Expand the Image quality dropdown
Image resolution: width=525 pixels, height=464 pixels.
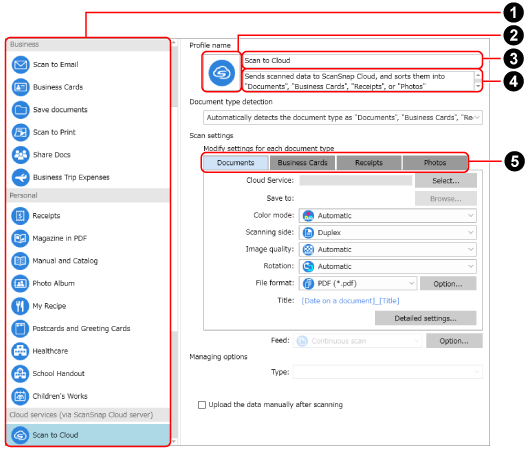(387, 250)
